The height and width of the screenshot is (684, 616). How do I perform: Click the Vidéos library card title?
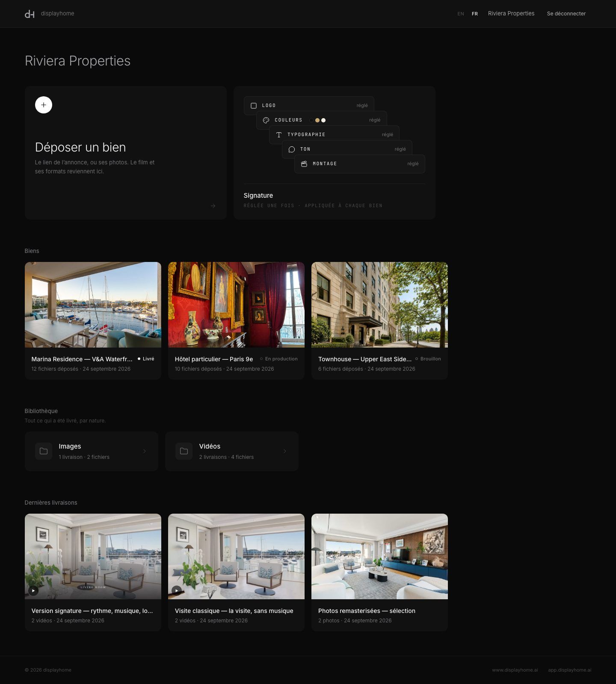(x=210, y=446)
